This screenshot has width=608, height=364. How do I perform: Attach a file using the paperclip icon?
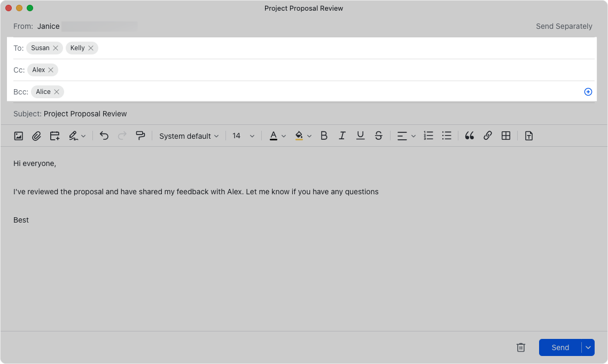click(x=36, y=136)
